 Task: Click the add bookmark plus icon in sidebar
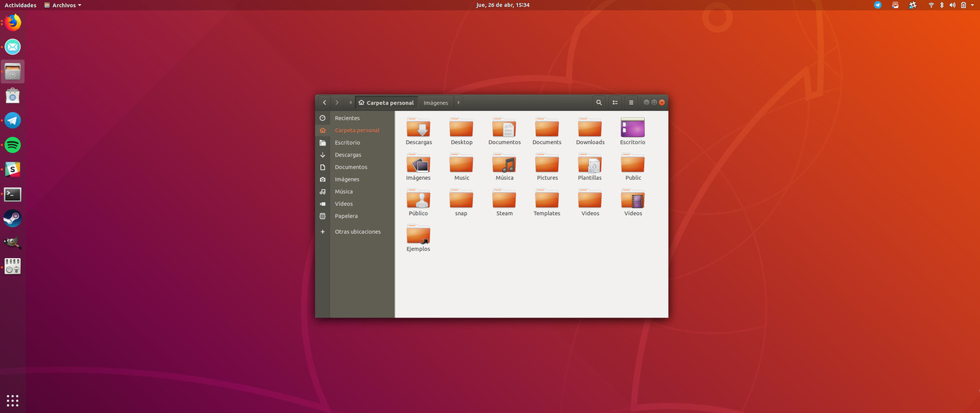tap(323, 232)
